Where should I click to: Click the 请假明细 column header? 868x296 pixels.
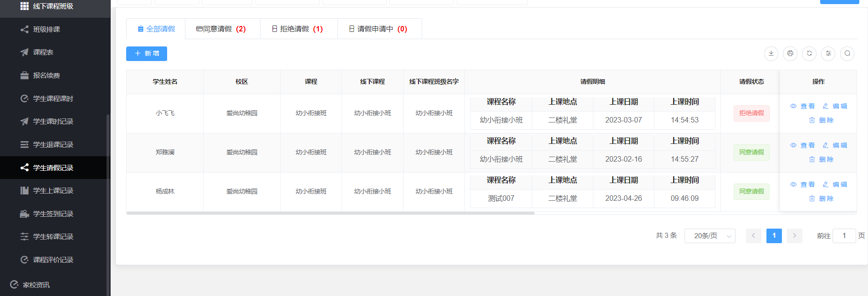click(592, 82)
